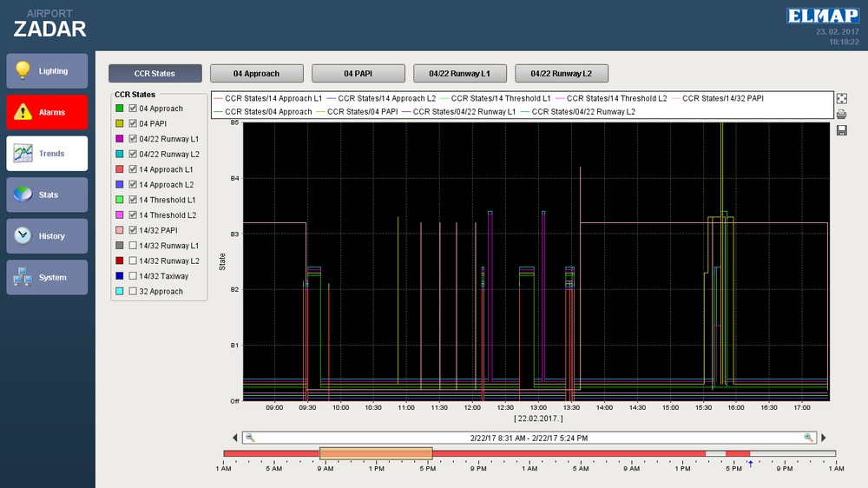Open the History panel
This screenshot has width=868, height=488.
[x=47, y=236]
